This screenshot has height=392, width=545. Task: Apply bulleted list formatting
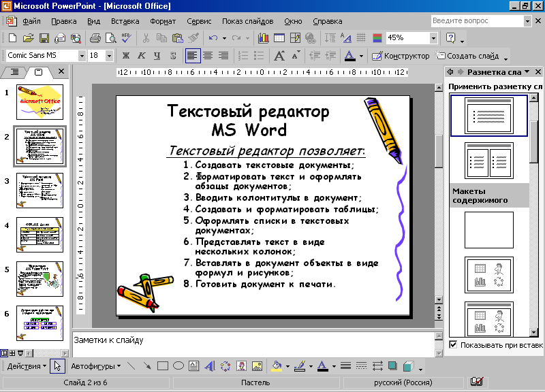point(259,56)
